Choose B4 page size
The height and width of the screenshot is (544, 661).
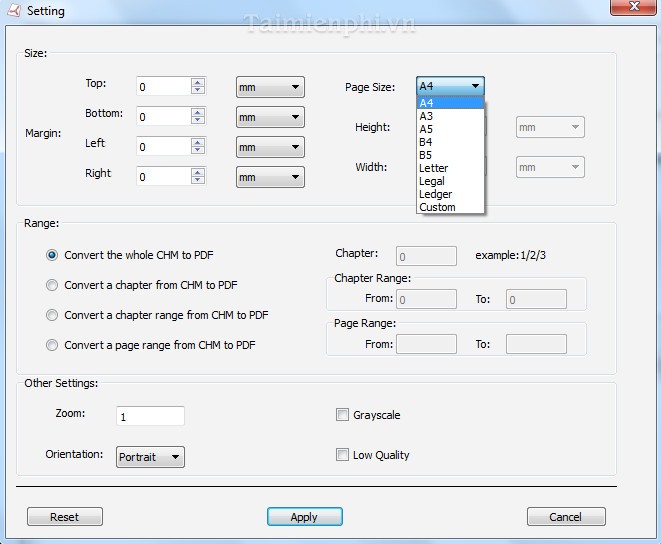coord(450,142)
